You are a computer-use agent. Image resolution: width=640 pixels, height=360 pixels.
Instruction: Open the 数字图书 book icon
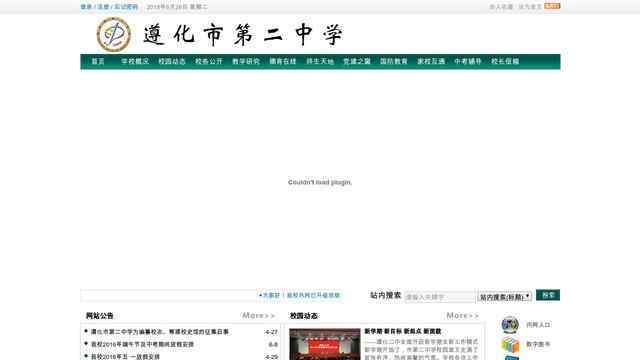point(510,345)
